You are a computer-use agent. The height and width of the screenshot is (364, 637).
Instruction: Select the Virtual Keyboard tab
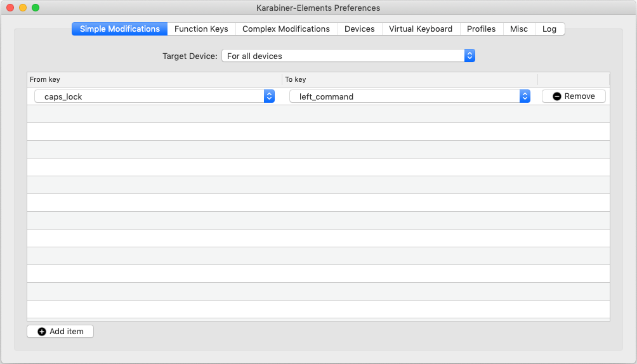pos(421,29)
